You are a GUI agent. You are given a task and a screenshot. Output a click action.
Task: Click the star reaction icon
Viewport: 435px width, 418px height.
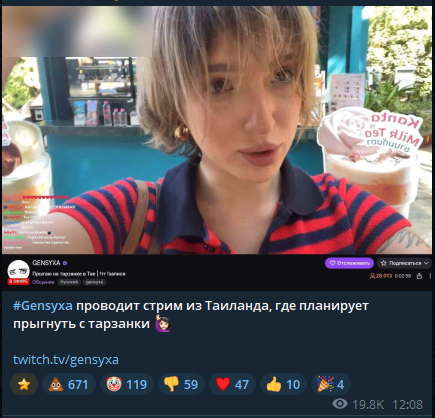pos(24,384)
